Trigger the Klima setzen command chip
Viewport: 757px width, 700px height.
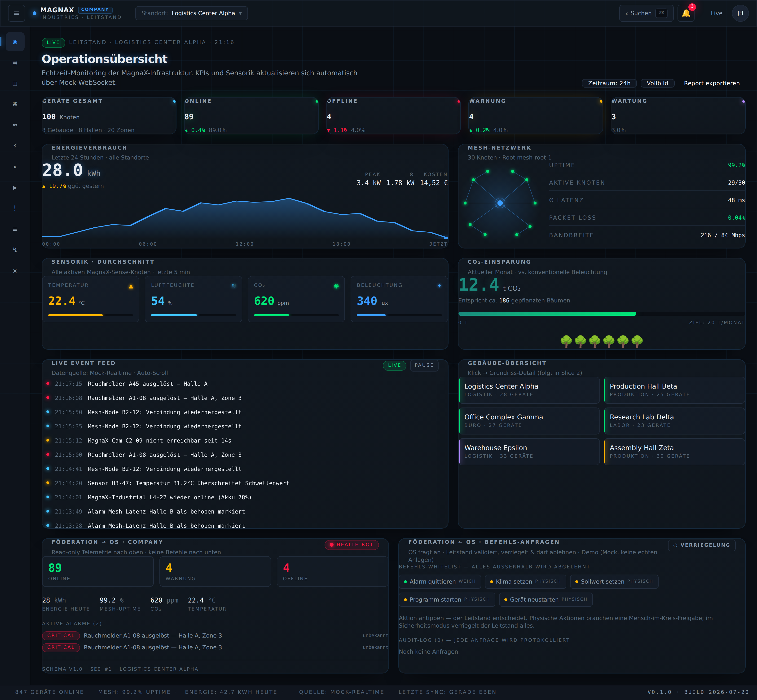tap(525, 581)
